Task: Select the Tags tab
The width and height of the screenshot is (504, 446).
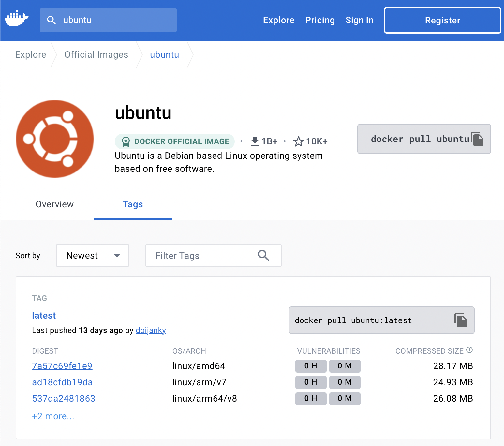Action: coord(133,204)
